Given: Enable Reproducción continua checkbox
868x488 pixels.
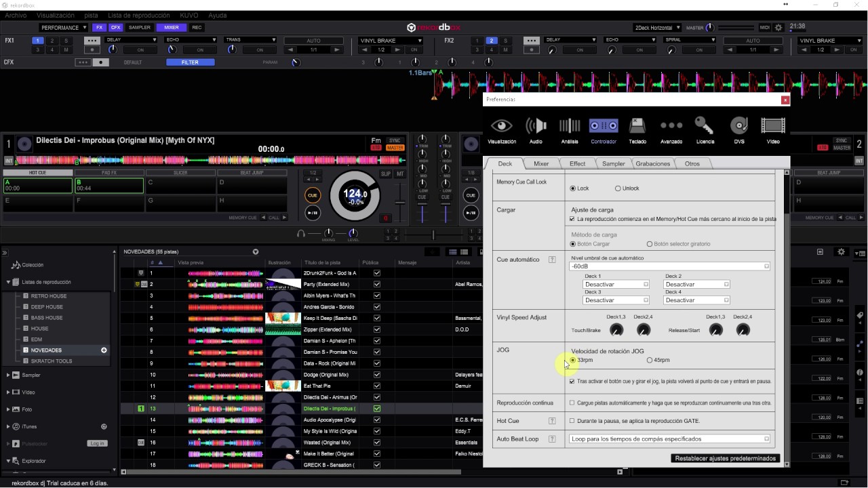Looking at the screenshot, I should 572,403.
